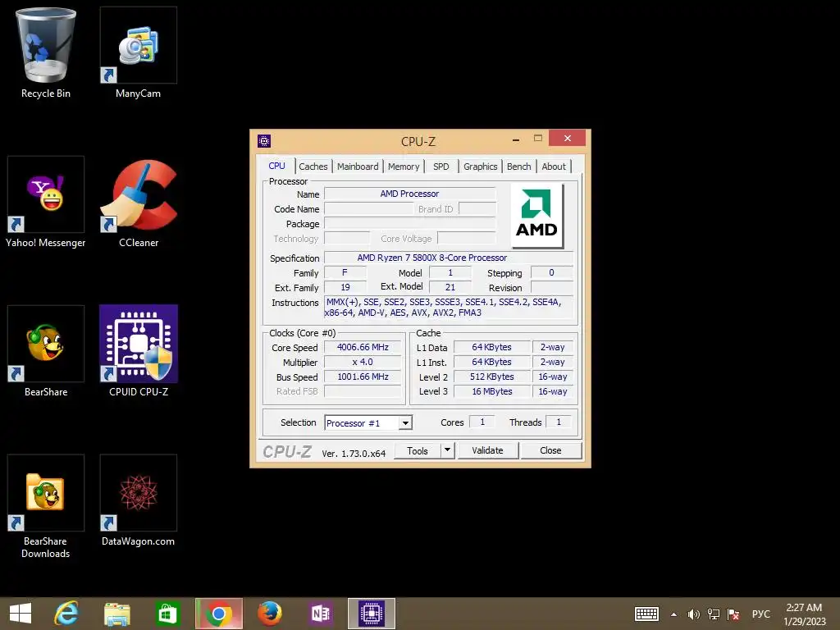This screenshot has height=630, width=840.
Task: Switch to the CPU tab
Action: pyautogui.click(x=276, y=166)
